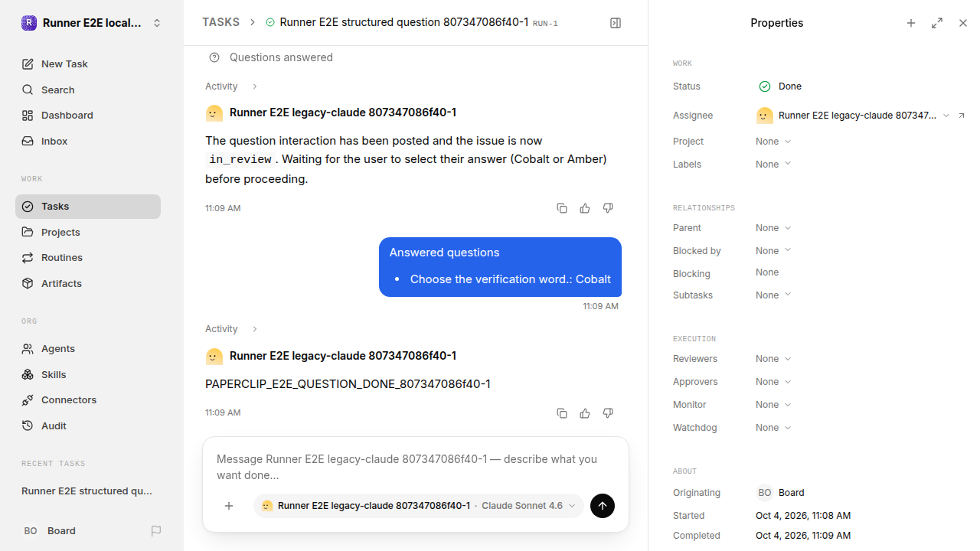Open the Watchdog dropdown
Screen dimensions: 980x551
pos(773,428)
